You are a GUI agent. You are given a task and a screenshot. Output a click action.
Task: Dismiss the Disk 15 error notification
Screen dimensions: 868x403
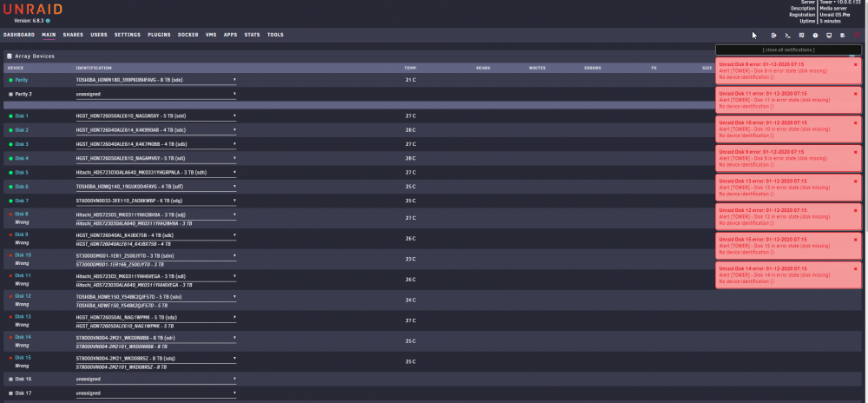point(855,240)
